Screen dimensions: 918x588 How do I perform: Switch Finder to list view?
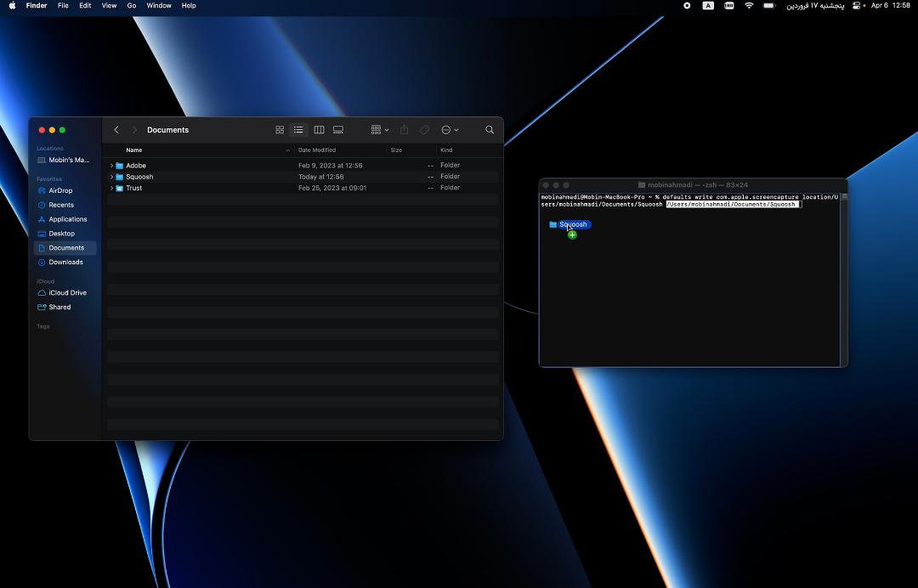click(x=298, y=130)
